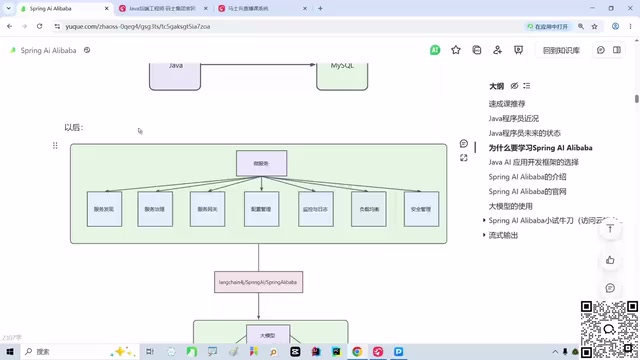Start presentation mode from the toolbar icon
640x360 pixels.
518,50
